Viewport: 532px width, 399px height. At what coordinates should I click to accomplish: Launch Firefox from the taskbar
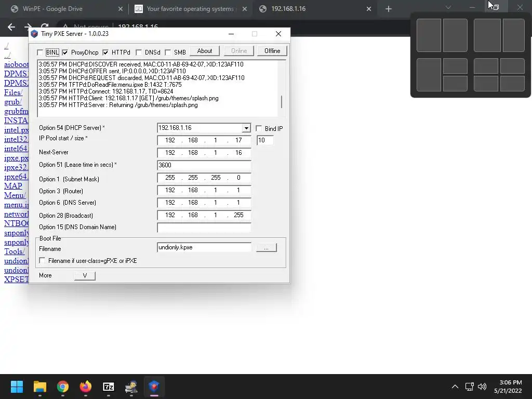point(86,387)
